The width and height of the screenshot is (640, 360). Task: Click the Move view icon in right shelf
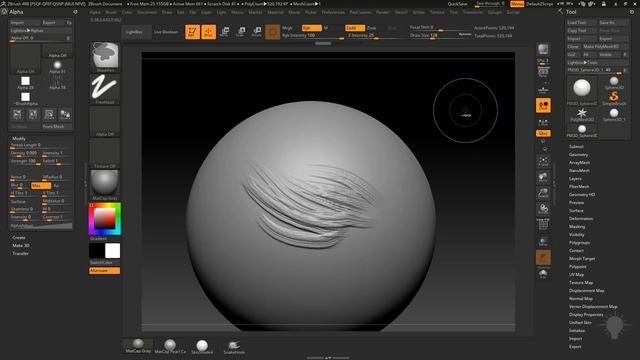point(543,178)
